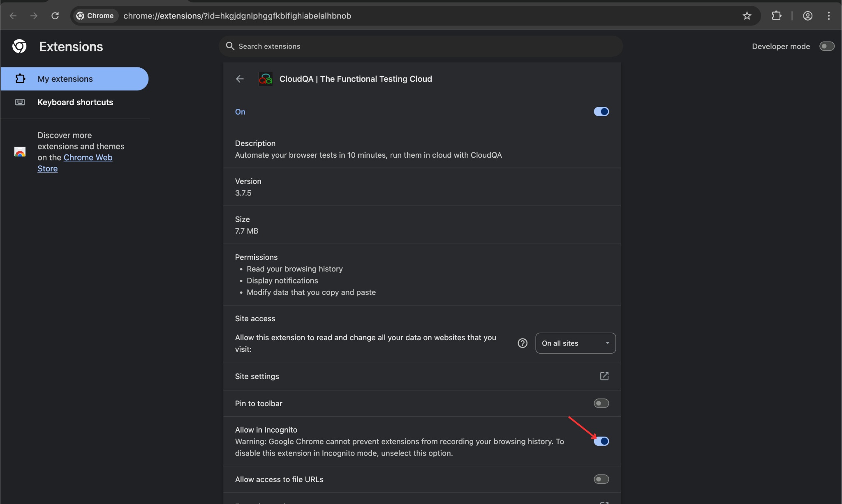Open Keyboard shortcuts

click(75, 102)
